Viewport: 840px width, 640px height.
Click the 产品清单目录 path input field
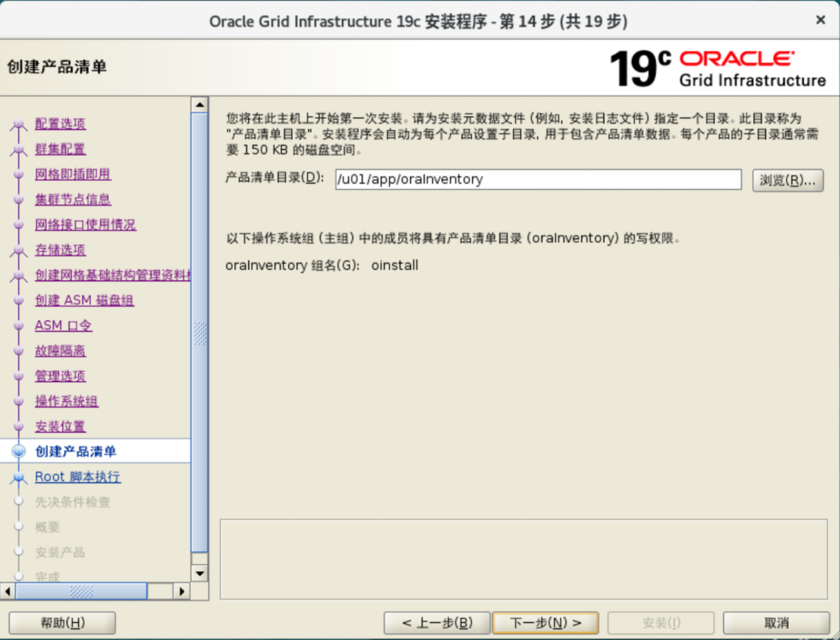538,180
